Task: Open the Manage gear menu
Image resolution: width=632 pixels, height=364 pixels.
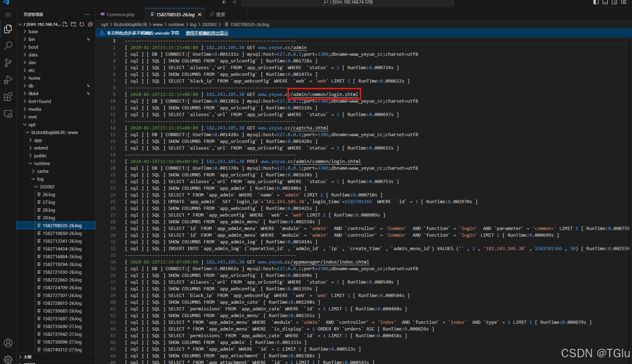Action: (x=8, y=359)
